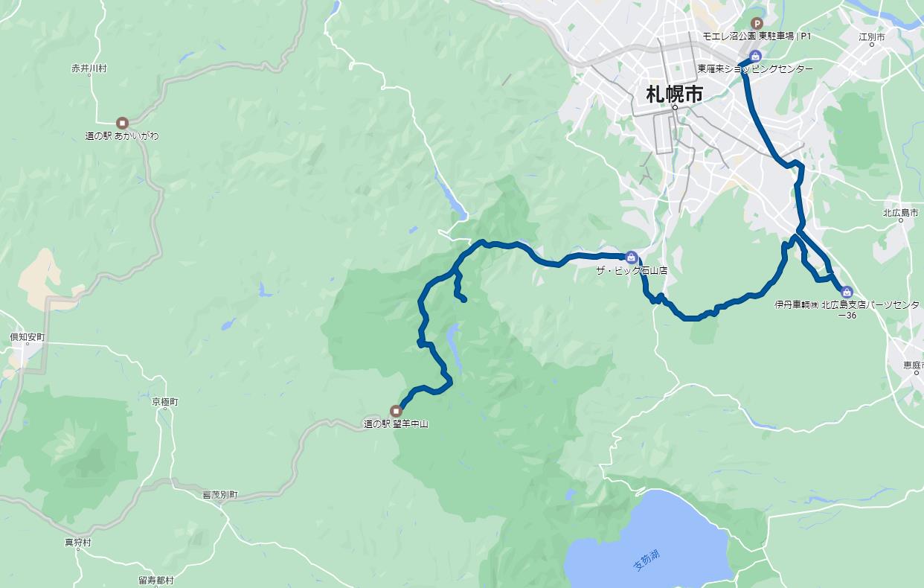
Task: Click the 道の駅 あかいがわ marker icon
Action: [x=122, y=123]
